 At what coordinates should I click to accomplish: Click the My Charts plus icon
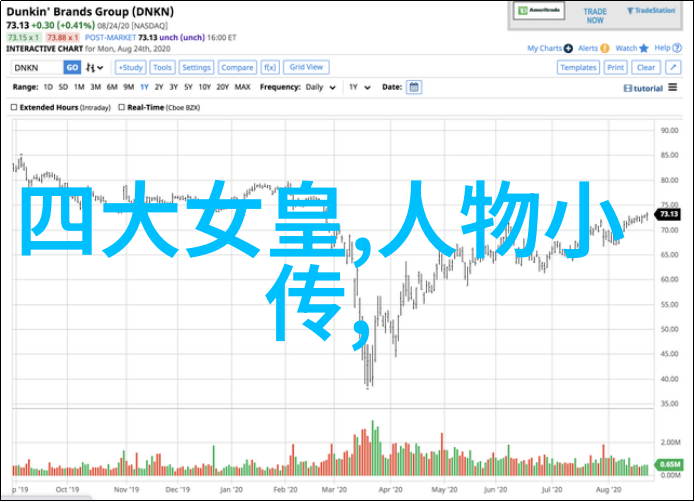(569, 48)
